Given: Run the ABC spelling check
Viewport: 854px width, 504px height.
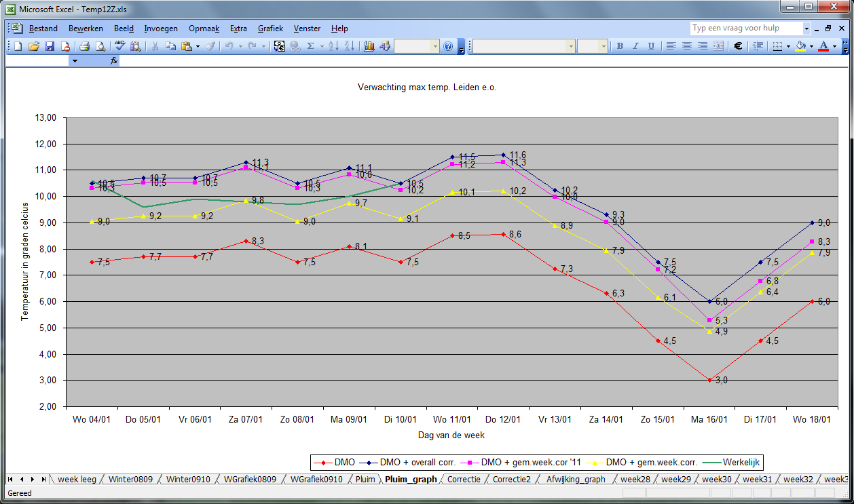Looking at the screenshot, I should pos(119,46).
